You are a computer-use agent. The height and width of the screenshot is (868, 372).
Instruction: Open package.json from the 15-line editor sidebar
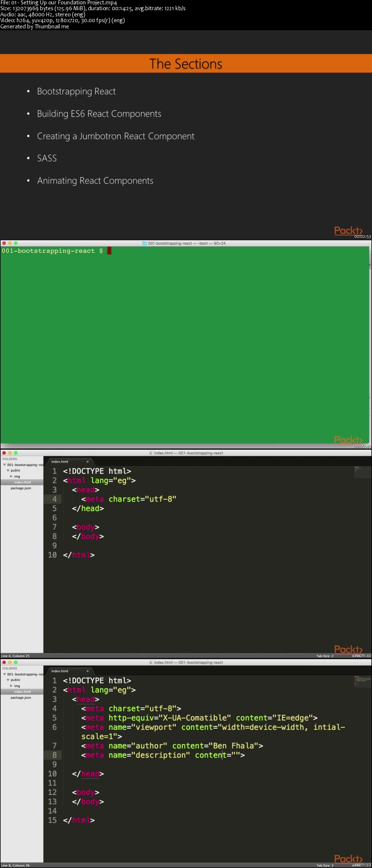[x=22, y=698]
